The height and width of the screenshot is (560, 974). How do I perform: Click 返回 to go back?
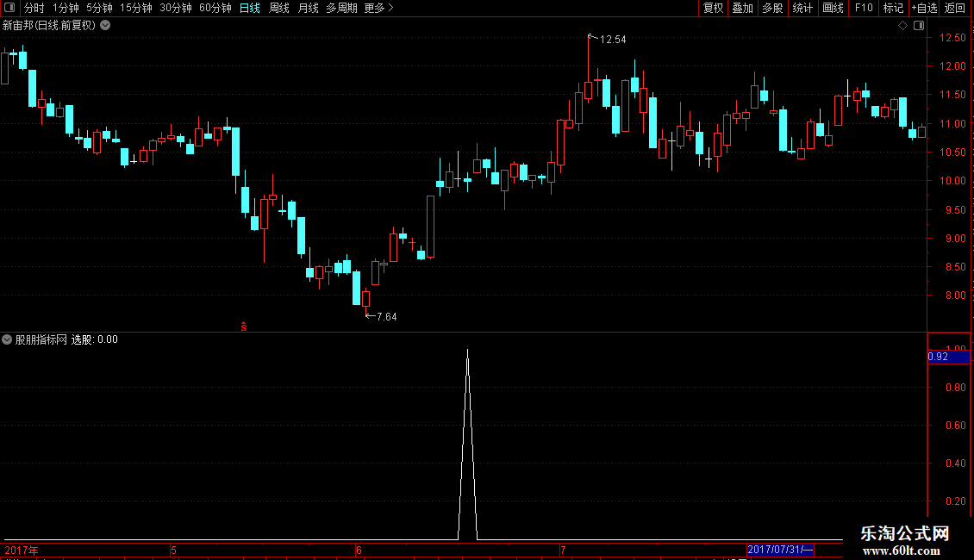pos(955,8)
